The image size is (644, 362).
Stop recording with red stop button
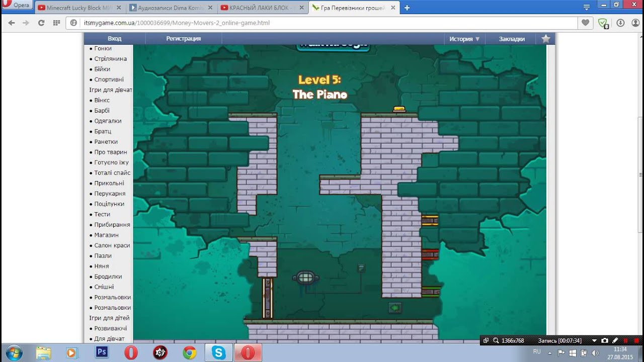[x=636, y=340]
